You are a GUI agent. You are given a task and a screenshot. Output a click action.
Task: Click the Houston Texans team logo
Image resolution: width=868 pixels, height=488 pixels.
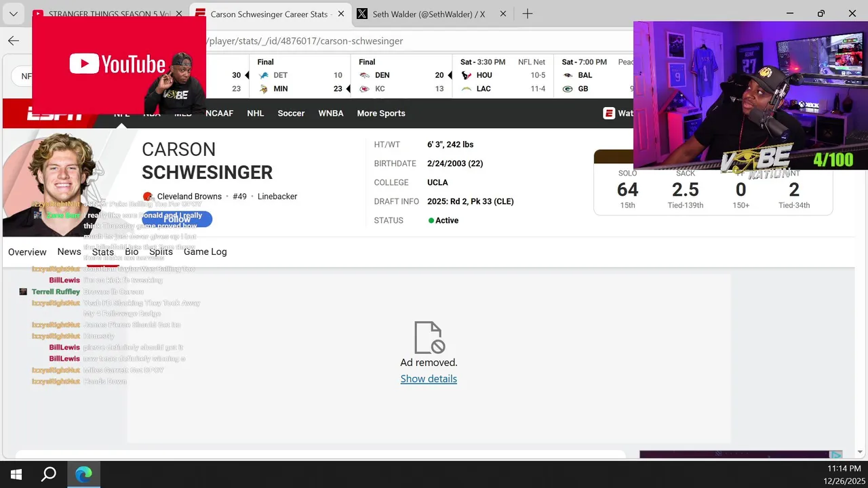[467, 75]
